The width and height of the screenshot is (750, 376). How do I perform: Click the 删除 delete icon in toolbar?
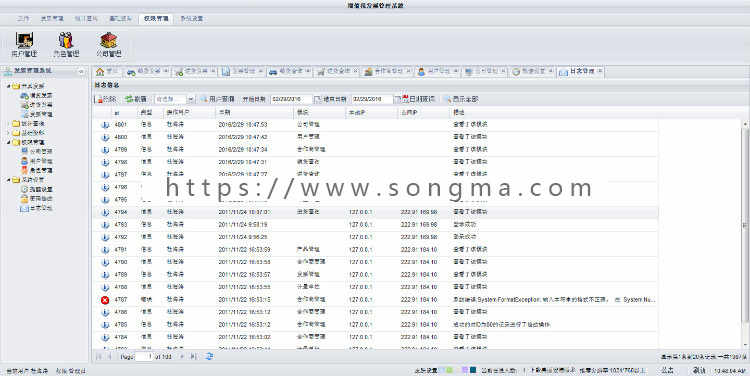tap(100, 99)
